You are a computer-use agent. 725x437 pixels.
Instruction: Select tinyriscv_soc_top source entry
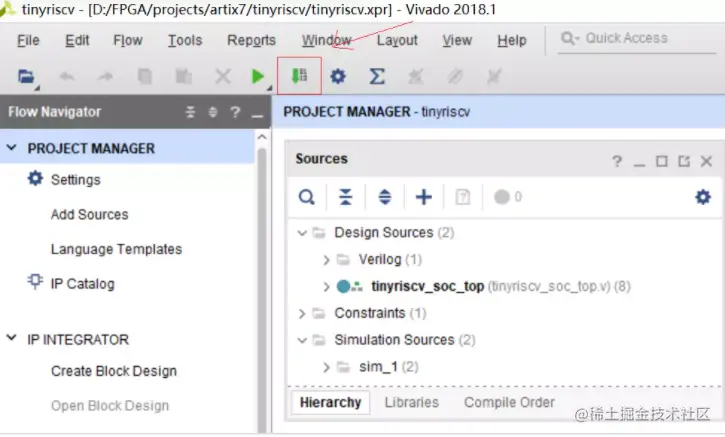point(428,287)
